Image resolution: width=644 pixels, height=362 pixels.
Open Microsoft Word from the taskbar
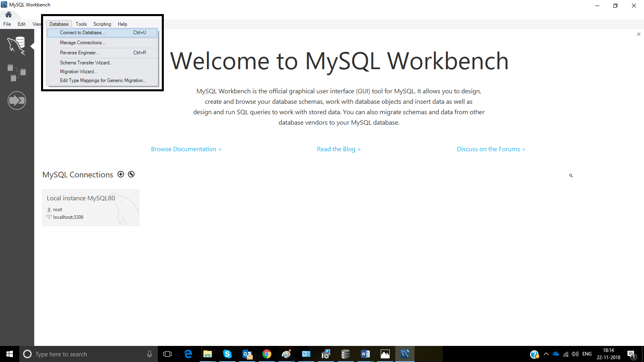pos(365,354)
